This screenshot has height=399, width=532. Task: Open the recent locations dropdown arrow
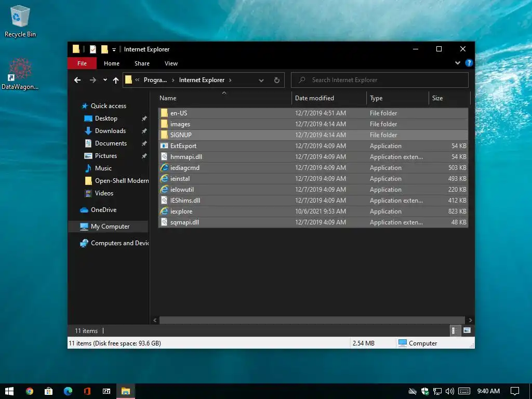click(x=105, y=80)
